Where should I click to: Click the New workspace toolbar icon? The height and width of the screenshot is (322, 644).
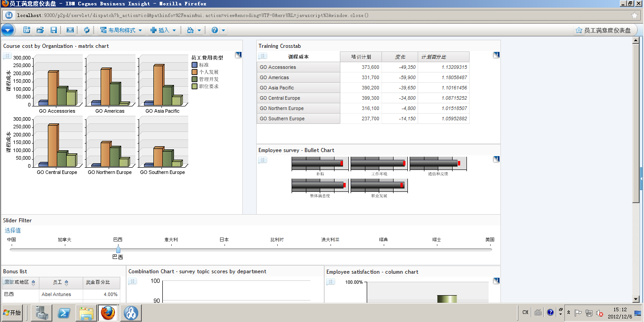point(27,30)
